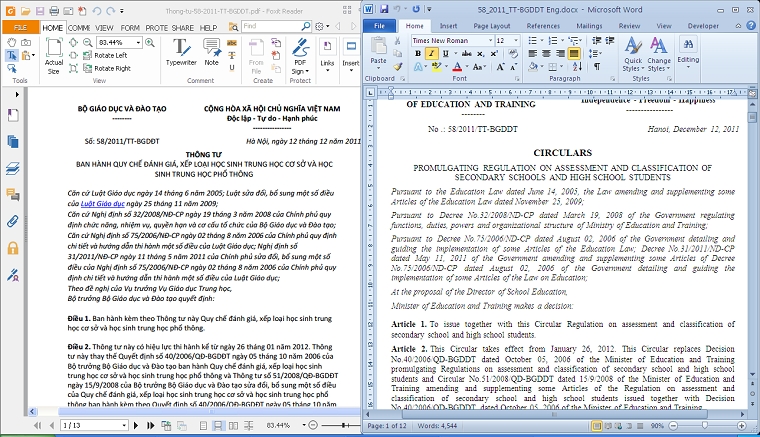This screenshot has height=437, width=760.
Task: Toggle Italic formatting in Word
Action: tap(431, 54)
